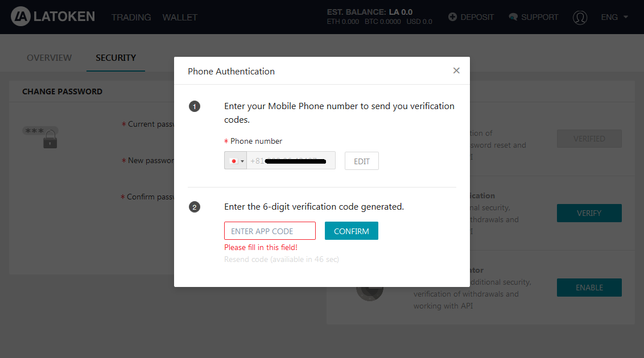The image size is (644, 358).
Task: Click the Japan flag icon
Action: tap(234, 161)
